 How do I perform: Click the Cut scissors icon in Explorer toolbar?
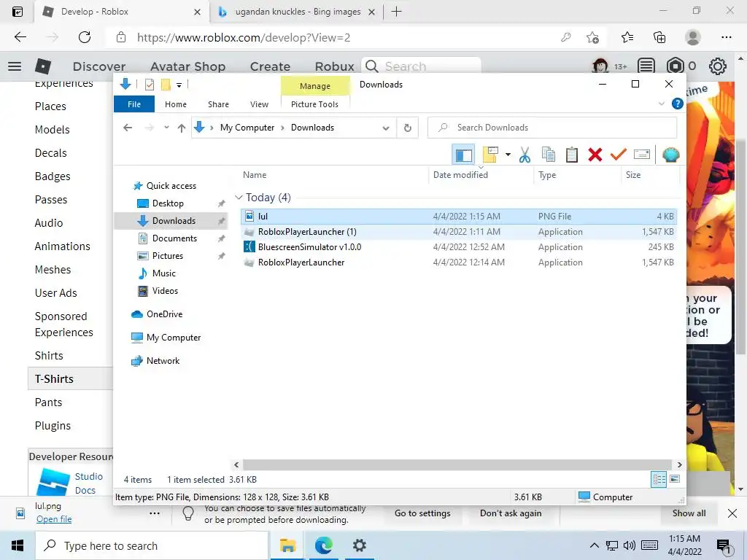[x=525, y=155]
